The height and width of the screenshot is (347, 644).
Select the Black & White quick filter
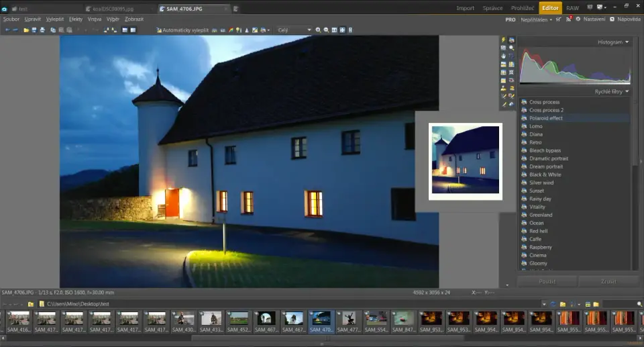click(545, 175)
